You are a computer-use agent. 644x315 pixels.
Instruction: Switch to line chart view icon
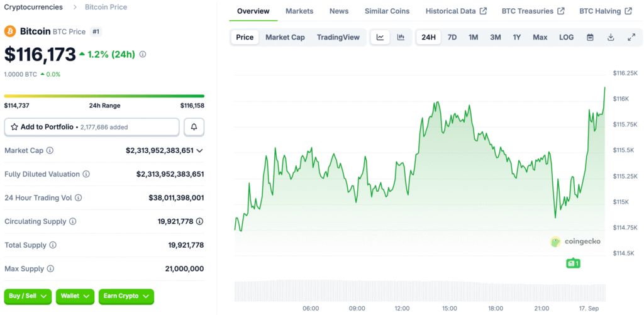tap(380, 37)
